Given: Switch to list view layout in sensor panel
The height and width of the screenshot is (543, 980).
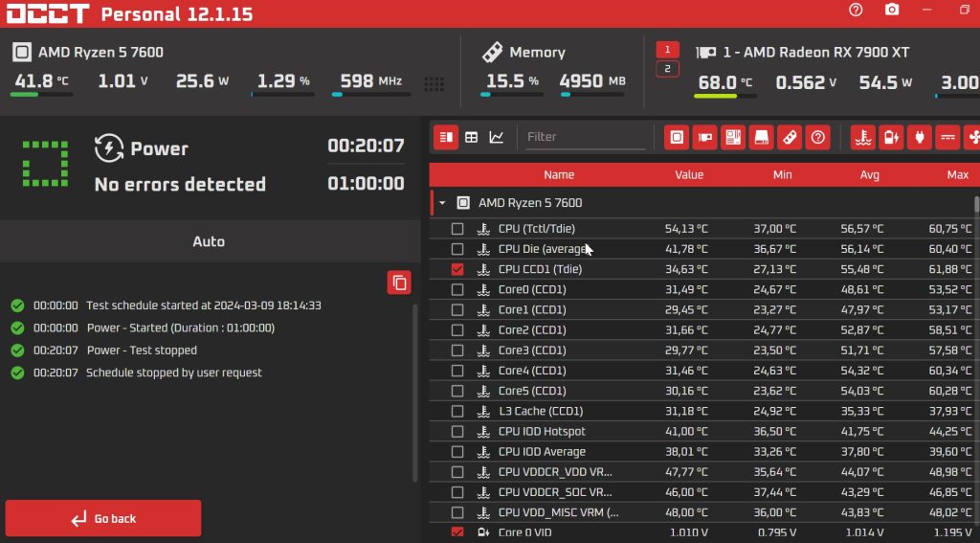Looking at the screenshot, I should pyautogui.click(x=446, y=137).
